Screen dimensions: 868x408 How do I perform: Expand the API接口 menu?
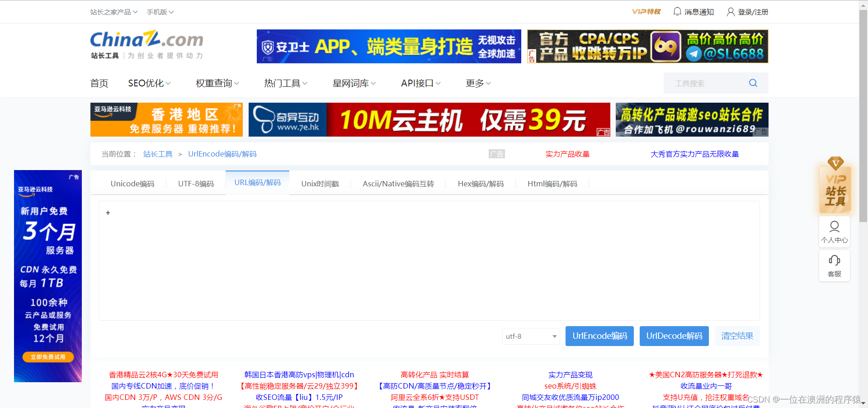click(x=421, y=83)
